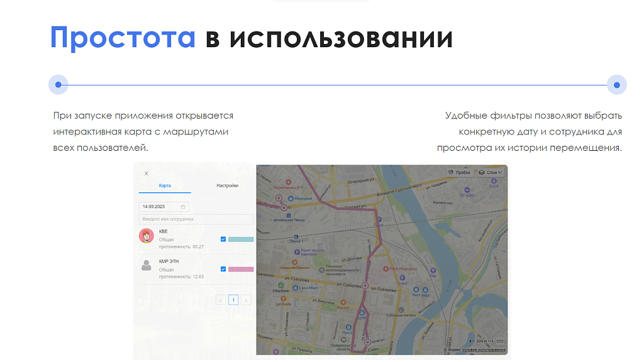Image resolution: width=644 pixels, height=362 pixels.
Task: Click the Слои layers icon on the map
Action: click(x=482, y=172)
